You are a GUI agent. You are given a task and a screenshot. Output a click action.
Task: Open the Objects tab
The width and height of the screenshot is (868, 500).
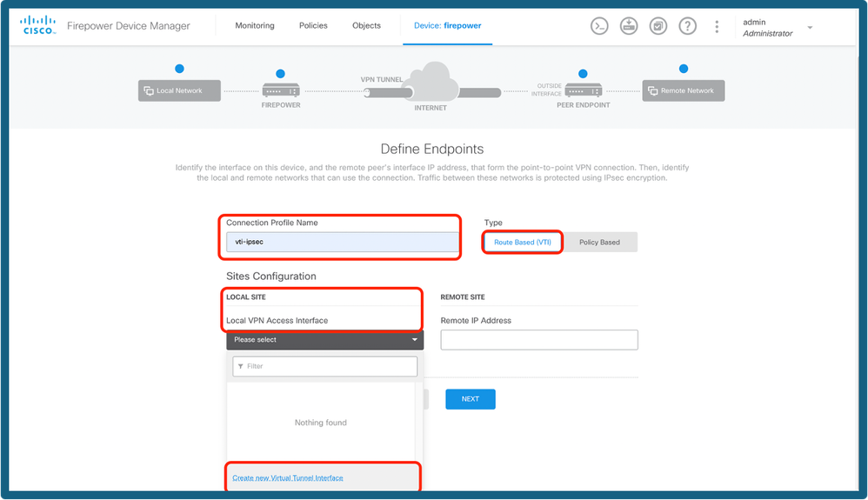(x=366, y=25)
